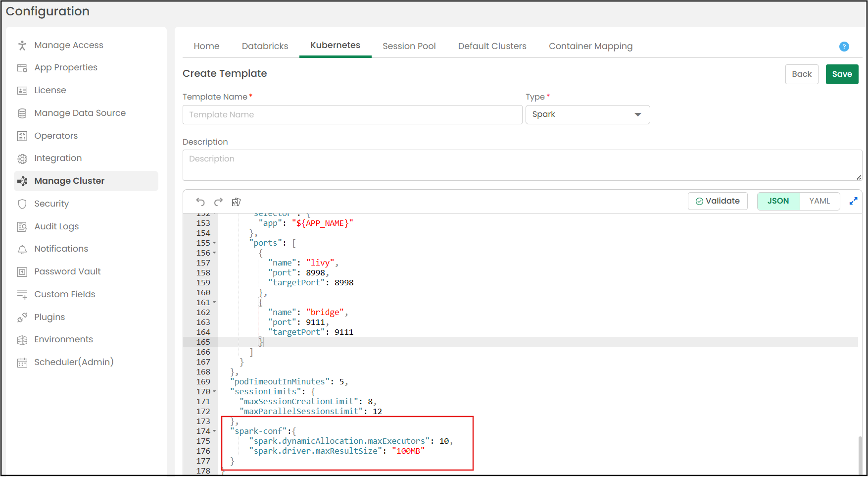This screenshot has width=868, height=477.
Task: Click the Notifications bell icon
Action: (x=22, y=249)
